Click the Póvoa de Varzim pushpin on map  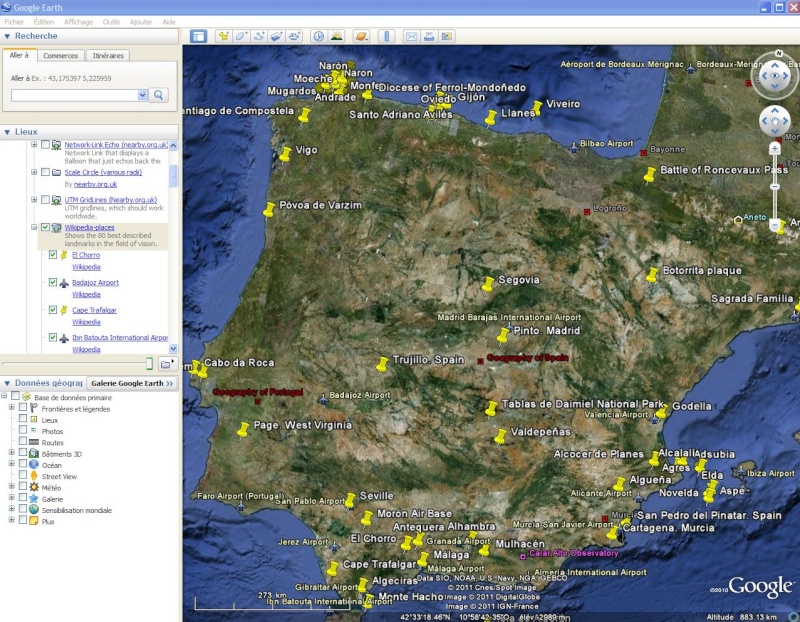pyautogui.click(x=269, y=209)
